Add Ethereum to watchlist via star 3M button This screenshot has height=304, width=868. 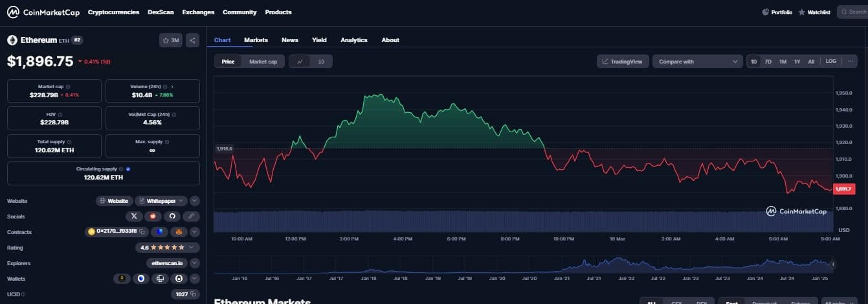172,40
